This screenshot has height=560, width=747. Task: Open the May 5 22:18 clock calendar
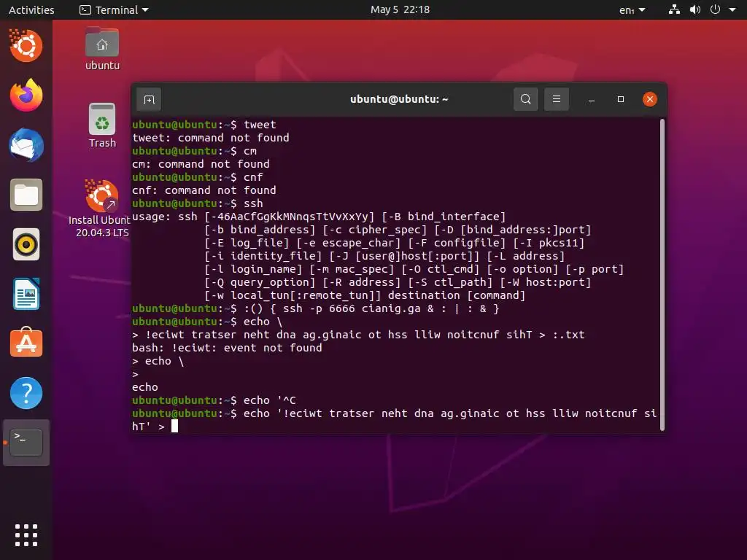(x=400, y=9)
